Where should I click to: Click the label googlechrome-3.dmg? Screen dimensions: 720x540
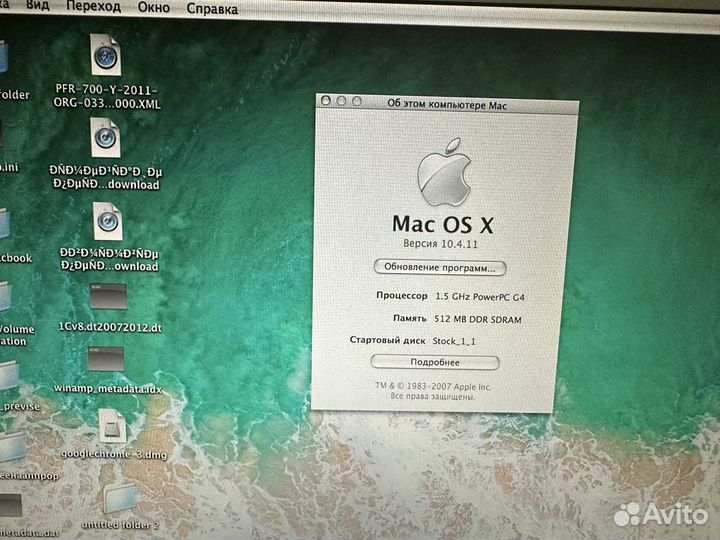[114, 455]
